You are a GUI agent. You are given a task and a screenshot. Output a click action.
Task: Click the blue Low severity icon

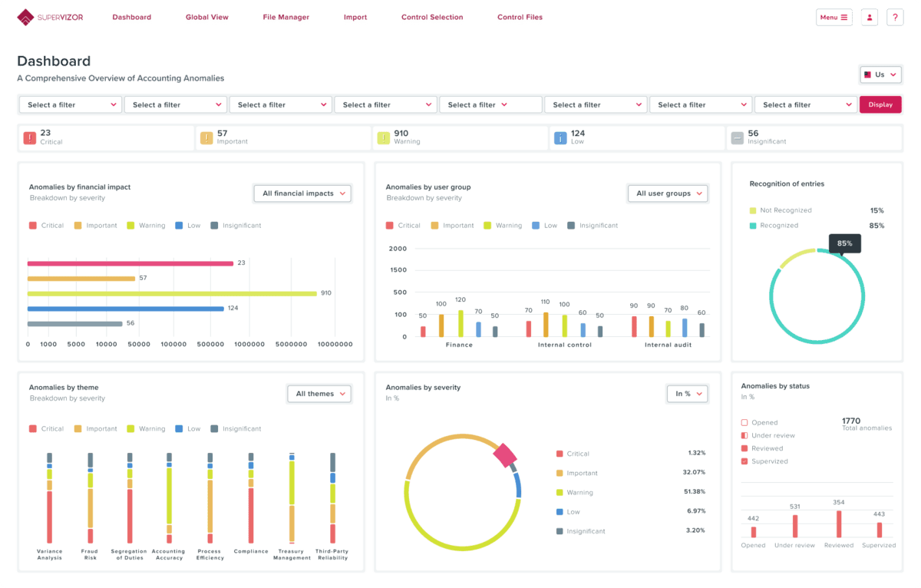[560, 138]
